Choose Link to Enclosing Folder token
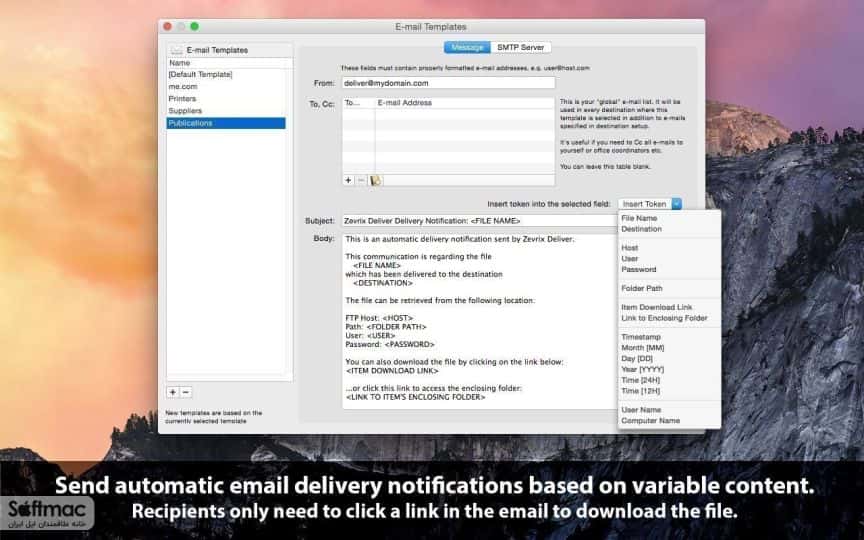The height and width of the screenshot is (540, 864). click(x=664, y=318)
